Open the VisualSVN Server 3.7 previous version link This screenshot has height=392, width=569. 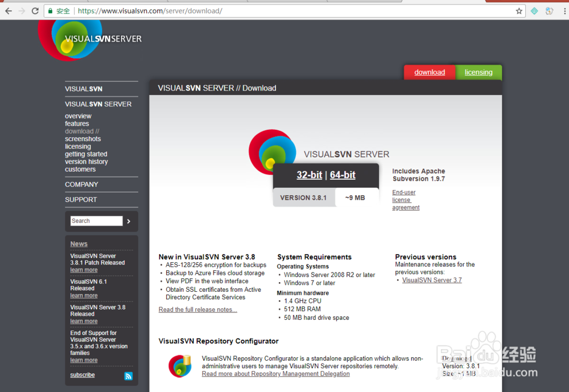point(432,280)
